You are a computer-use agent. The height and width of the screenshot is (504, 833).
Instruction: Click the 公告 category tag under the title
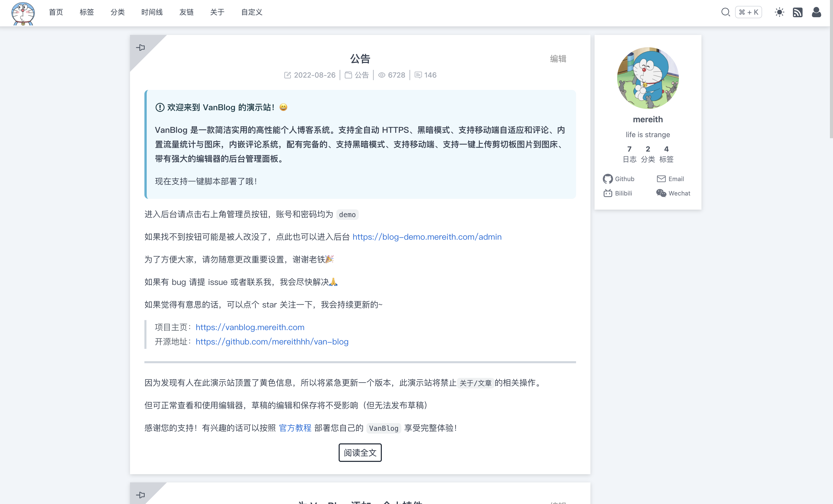362,75
